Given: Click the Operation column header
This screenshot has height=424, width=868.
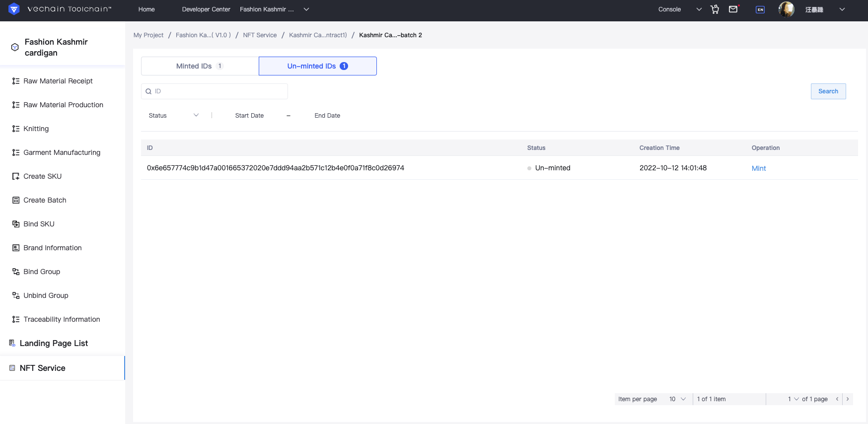Looking at the screenshot, I should click(x=766, y=148).
